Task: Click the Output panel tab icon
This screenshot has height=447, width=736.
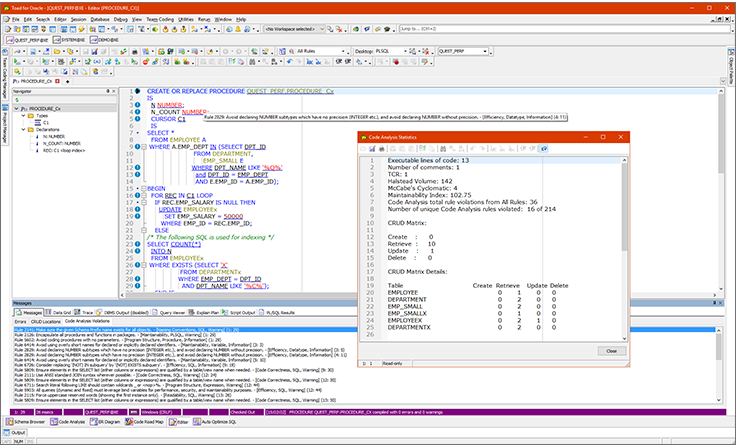Action: tap(7, 432)
